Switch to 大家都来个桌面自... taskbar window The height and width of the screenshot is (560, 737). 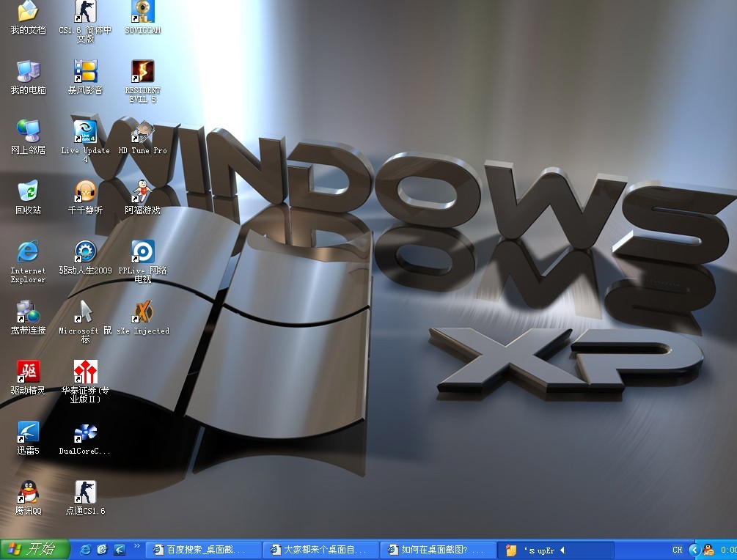321,550
